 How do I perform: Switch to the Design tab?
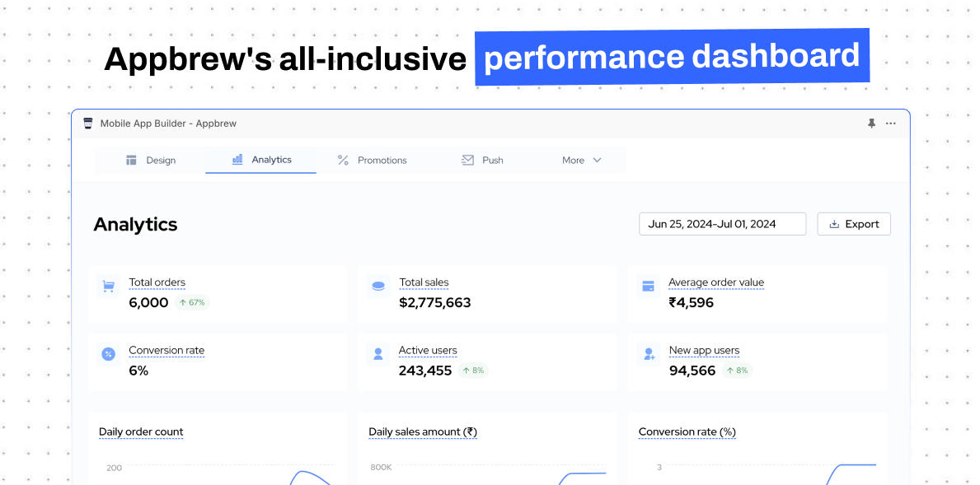(150, 161)
